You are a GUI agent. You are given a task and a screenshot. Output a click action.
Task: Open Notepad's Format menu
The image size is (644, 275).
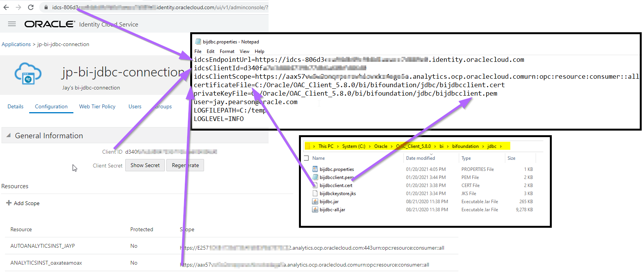point(227,51)
